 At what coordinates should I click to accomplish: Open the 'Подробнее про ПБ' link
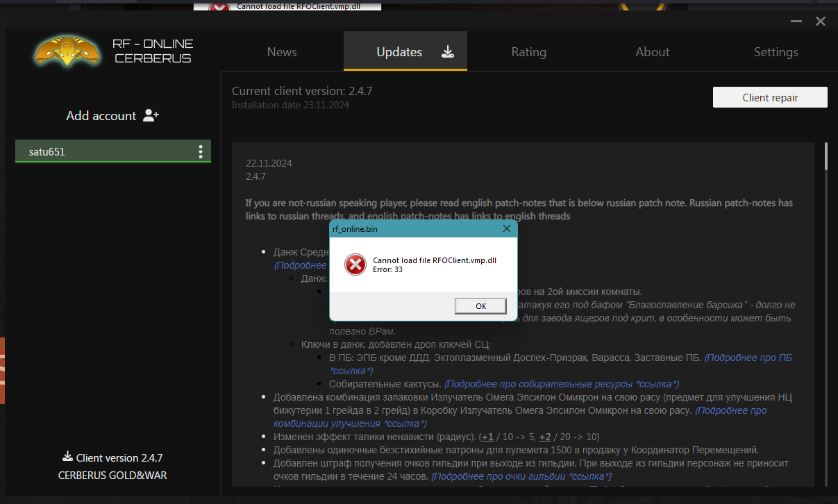[748, 358]
